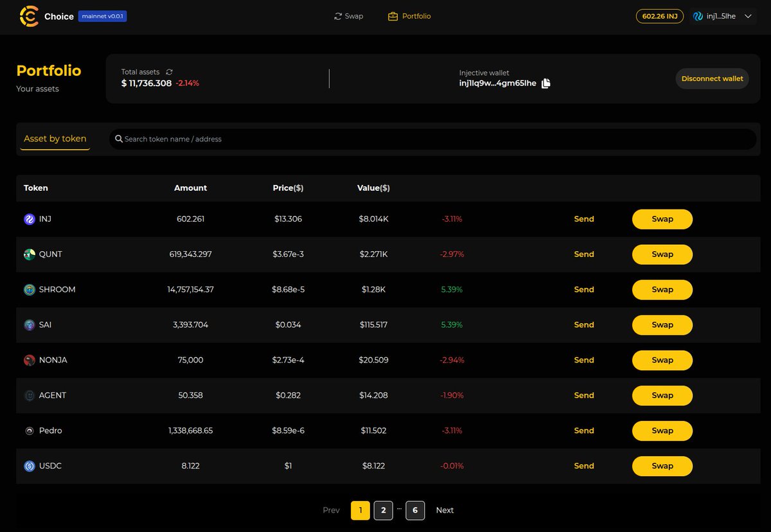Click the mainnet v0.0.1 badge
The height and width of the screenshot is (532, 771).
tap(103, 17)
